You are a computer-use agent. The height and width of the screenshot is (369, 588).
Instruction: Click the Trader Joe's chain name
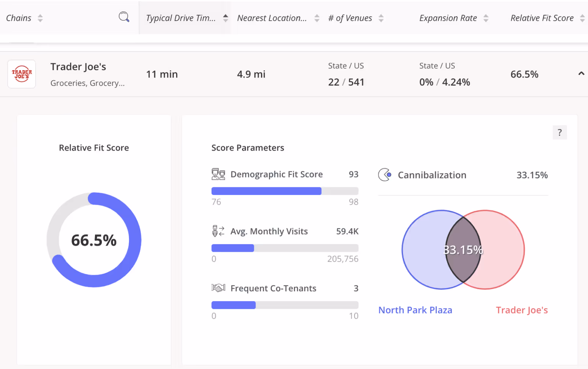[x=78, y=67]
